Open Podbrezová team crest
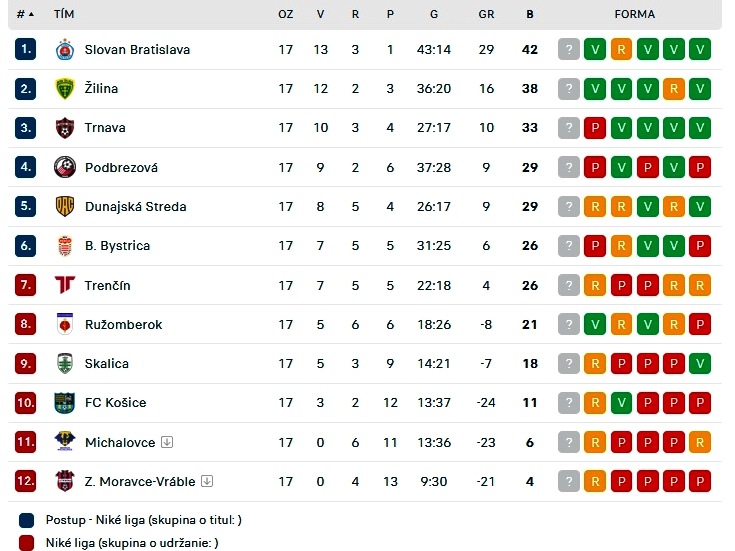The height and width of the screenshot is (551, 735). [x=65, y=167]
